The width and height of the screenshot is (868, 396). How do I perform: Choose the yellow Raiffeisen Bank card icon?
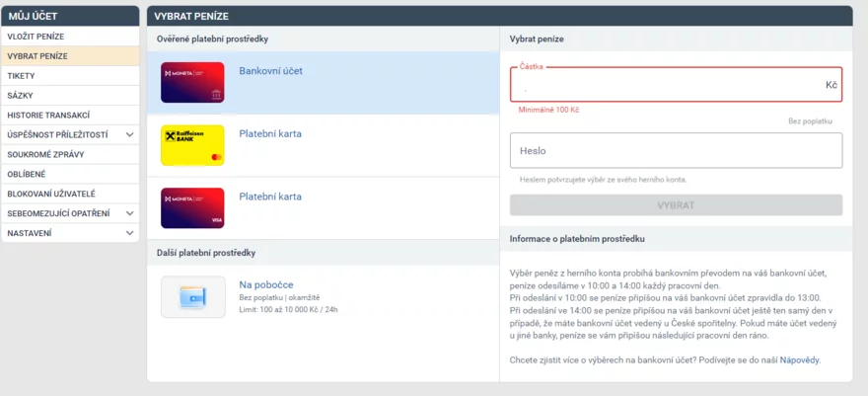click(192, 145)
